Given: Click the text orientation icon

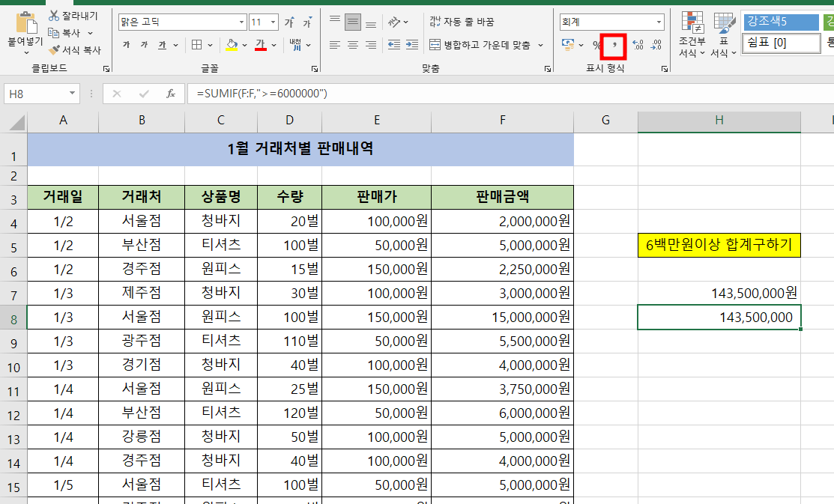Looking at the screenshot, I should 394,22.
